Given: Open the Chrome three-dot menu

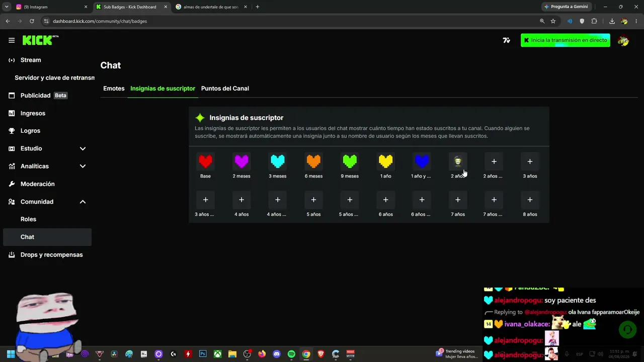Looking at the screenshot, I should click(636, 21).
